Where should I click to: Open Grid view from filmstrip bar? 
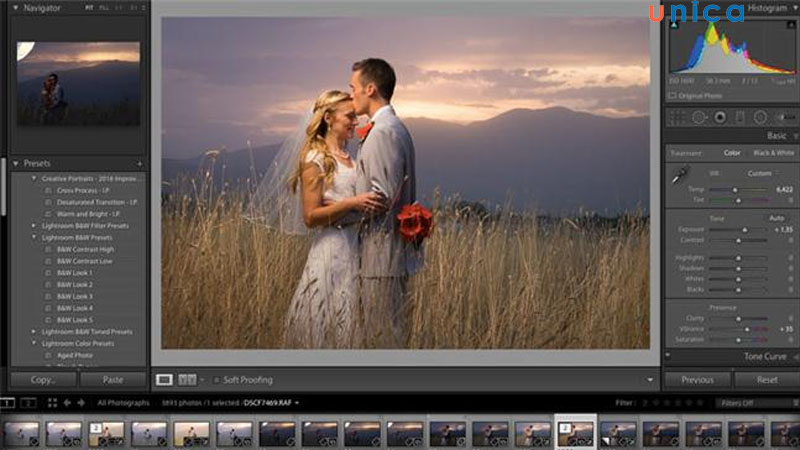pos(52,403)
